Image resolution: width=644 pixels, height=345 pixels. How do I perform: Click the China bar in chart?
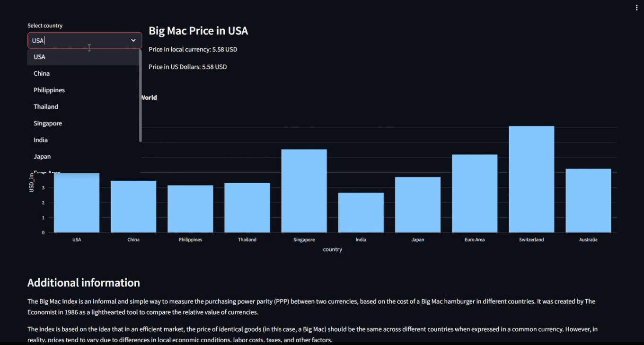[x=133, y=206]
